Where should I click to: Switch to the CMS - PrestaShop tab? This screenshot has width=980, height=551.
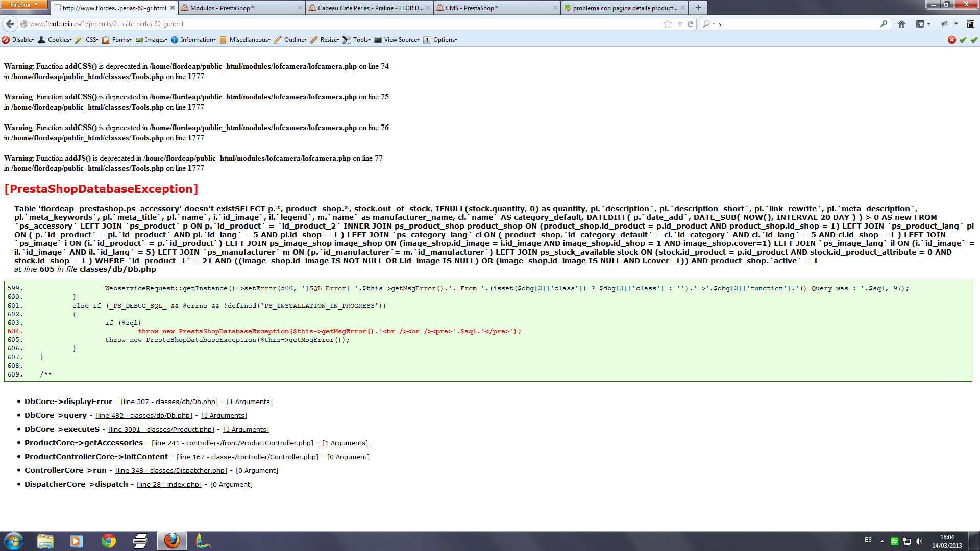coord(472,8)
